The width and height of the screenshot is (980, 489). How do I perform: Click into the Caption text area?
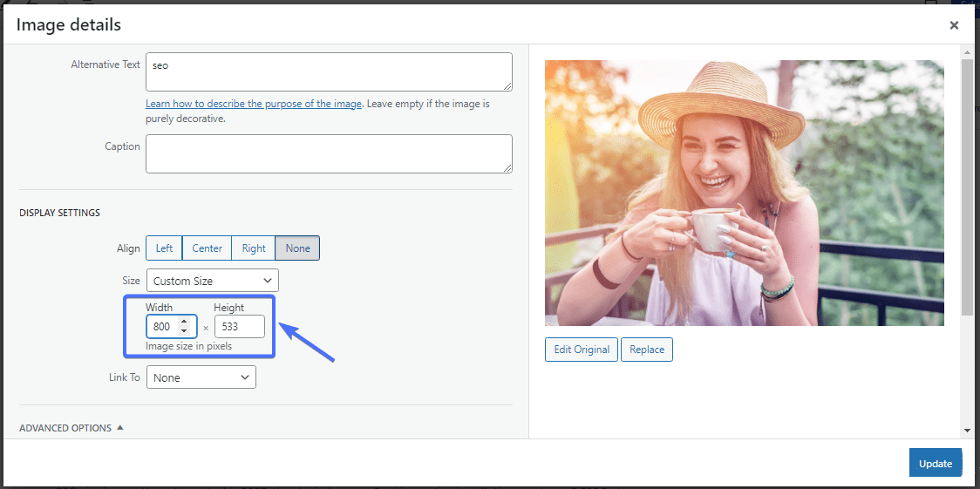coord(329,153)
